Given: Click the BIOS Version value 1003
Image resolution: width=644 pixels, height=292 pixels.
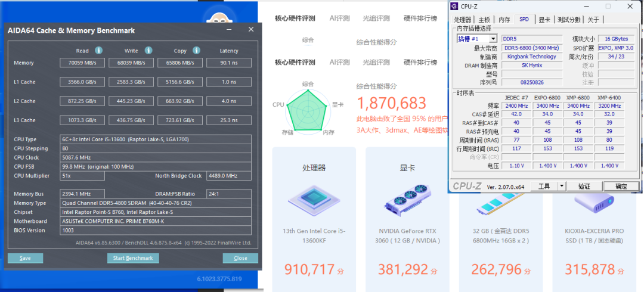Looking at the screenshot, I should (x=156, y=231).
